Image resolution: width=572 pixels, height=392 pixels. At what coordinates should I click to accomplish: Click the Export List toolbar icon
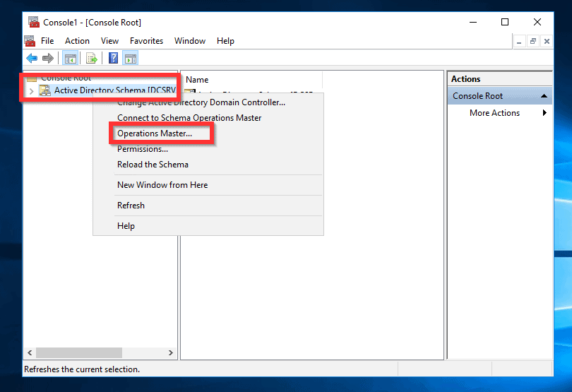91,58
